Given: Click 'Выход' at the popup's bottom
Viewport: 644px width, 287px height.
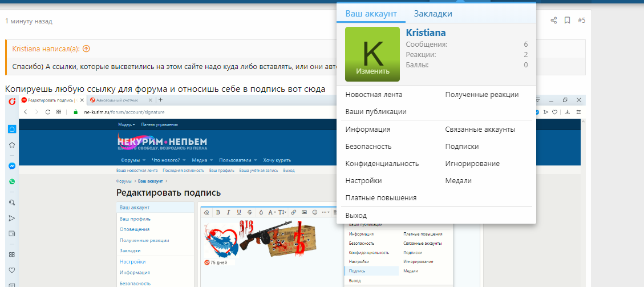Looking at the screenshot, I should coord(356,216).
